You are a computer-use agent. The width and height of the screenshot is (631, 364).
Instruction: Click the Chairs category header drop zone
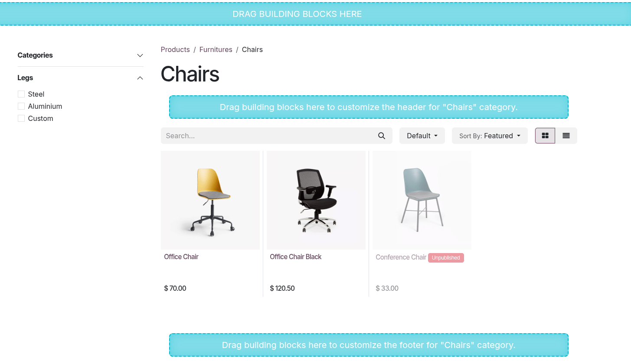pyautogui.click(x=369, y=107)
